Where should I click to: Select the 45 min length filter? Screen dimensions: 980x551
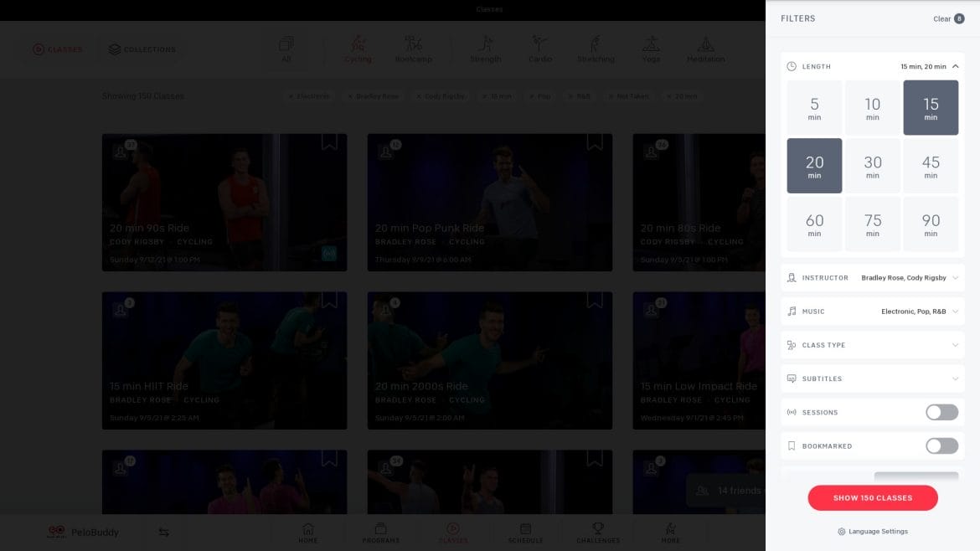pyautogui.click(x=931, y=166)
